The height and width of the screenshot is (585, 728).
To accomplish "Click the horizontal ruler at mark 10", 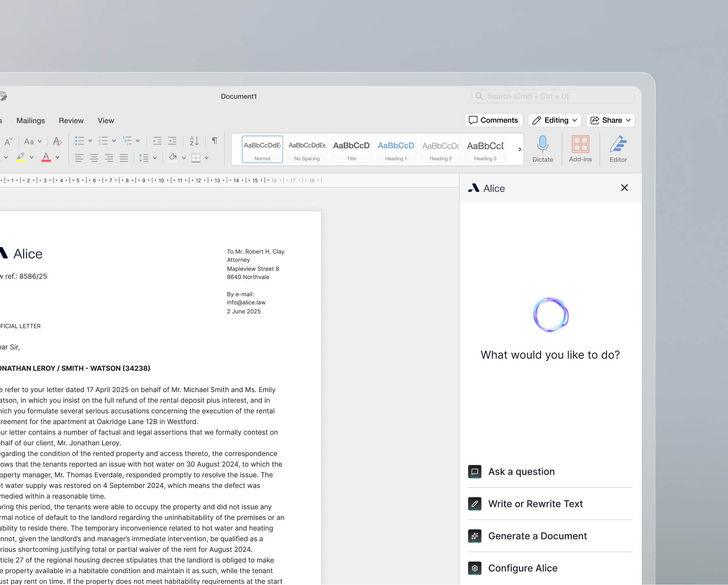I will (161, 180).
